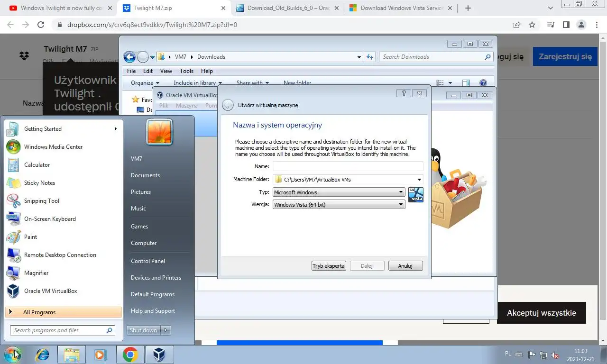Click the Search Downloads field in Explorer

pos(436,57)
